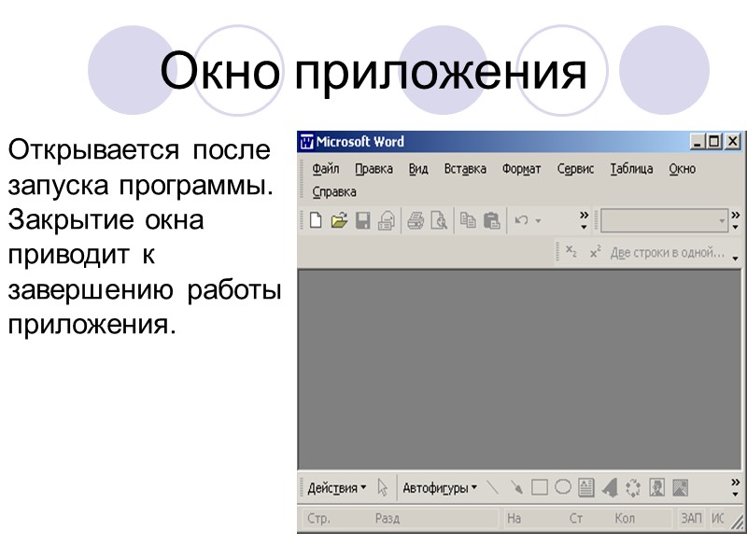Enable the object selection arrow tool

tap(380, 485)
